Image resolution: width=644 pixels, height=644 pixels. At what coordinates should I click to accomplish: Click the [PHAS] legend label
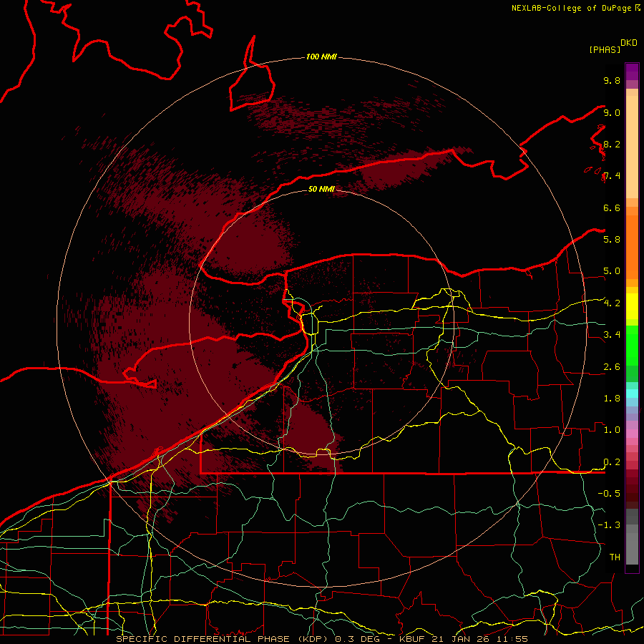(x=605, y=50)
